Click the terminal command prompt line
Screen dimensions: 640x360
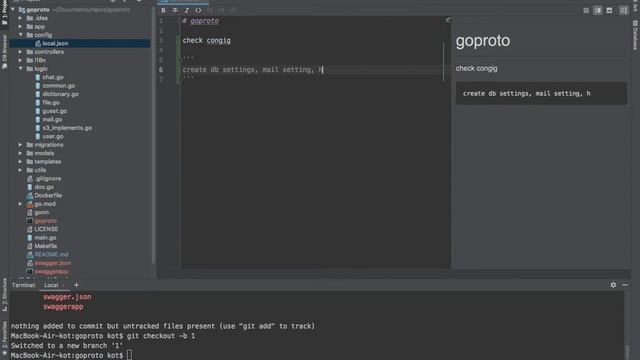71,356
